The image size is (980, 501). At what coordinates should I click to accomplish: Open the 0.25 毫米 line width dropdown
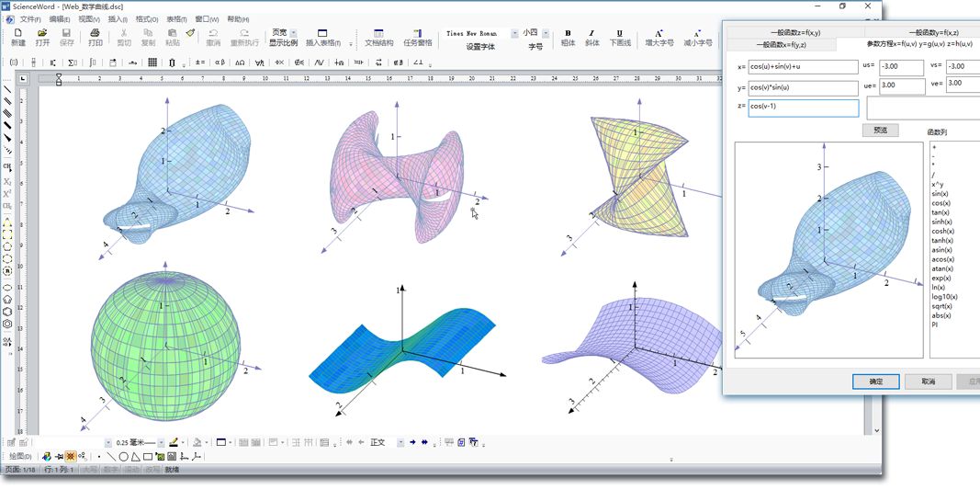click(x=163, y=443)
